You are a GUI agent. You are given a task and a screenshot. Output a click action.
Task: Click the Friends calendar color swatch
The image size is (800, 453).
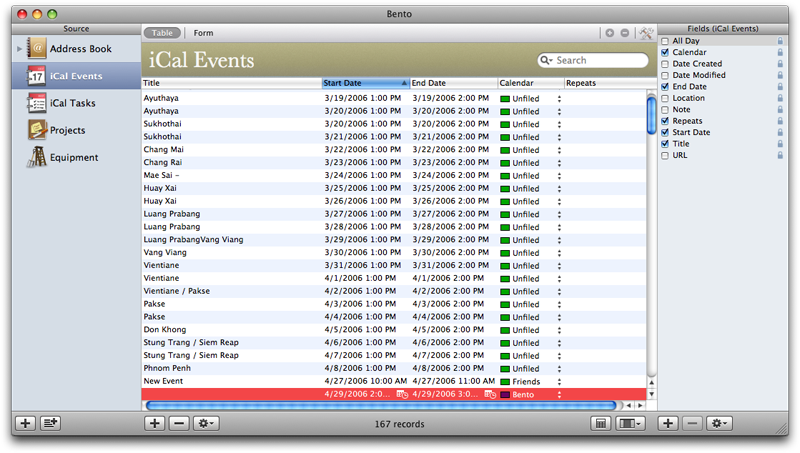click(x=505, y=382)
